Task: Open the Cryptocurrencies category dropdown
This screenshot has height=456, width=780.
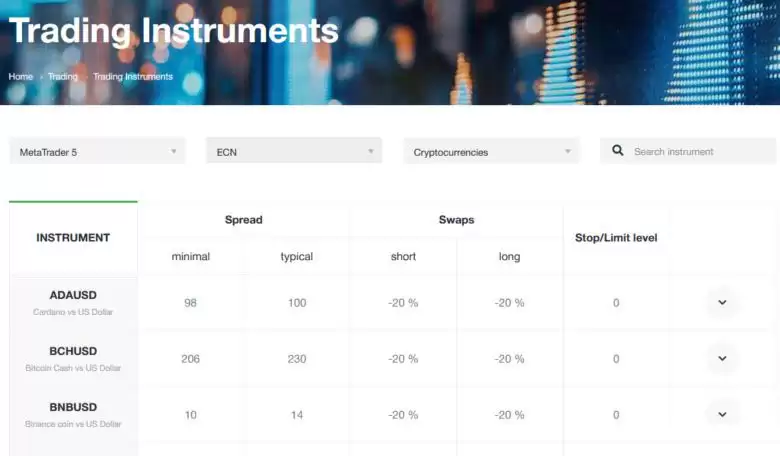Action: point(492,152)
